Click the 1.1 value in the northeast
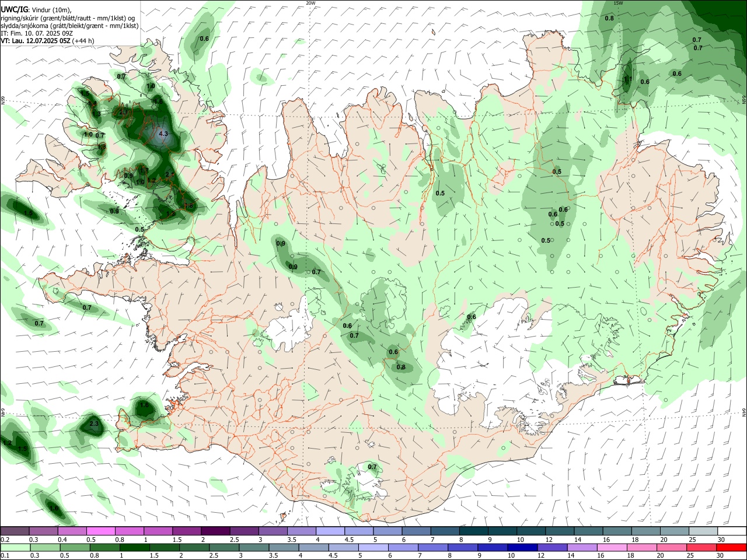The height and width of the screenshot is (560, 747). pos(628,79)
